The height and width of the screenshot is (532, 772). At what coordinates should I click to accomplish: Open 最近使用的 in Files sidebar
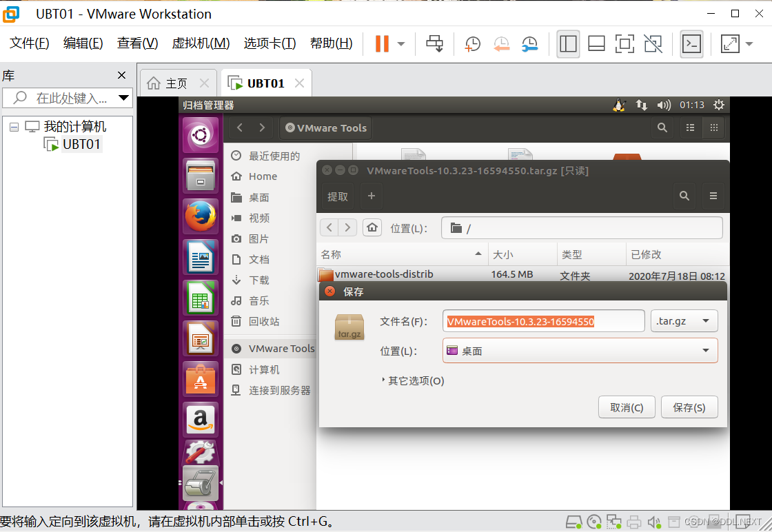coord(274,156)
